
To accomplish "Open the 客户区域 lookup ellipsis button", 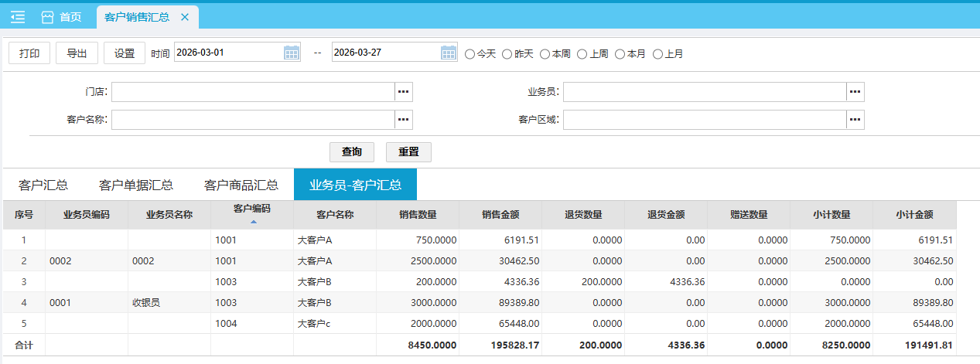I will click(855, 120).
